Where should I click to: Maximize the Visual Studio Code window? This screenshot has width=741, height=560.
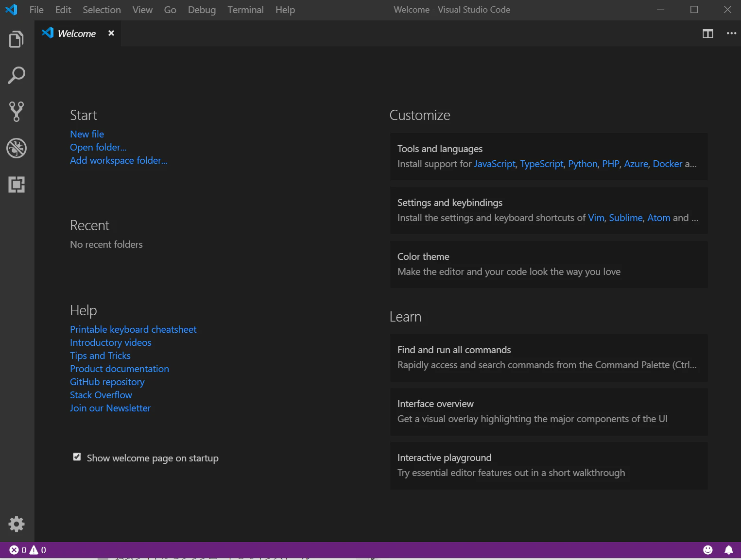[x=694, y=10]
